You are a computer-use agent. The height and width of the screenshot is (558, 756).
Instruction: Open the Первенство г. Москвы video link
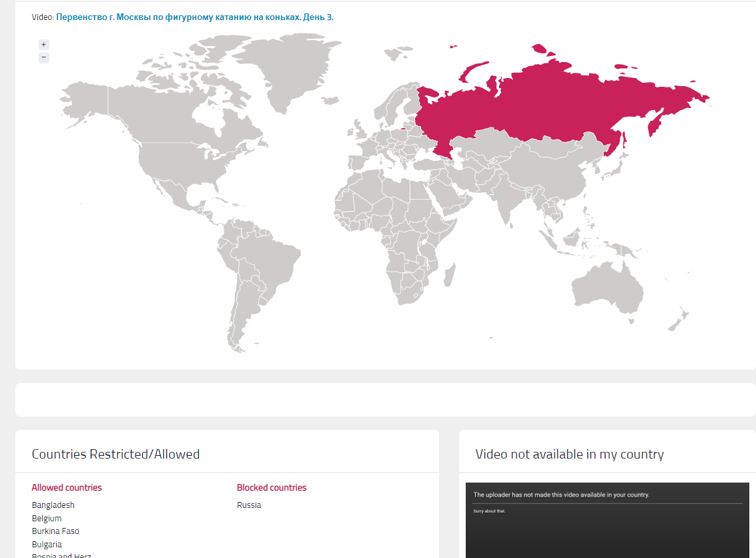pos(194,17)
